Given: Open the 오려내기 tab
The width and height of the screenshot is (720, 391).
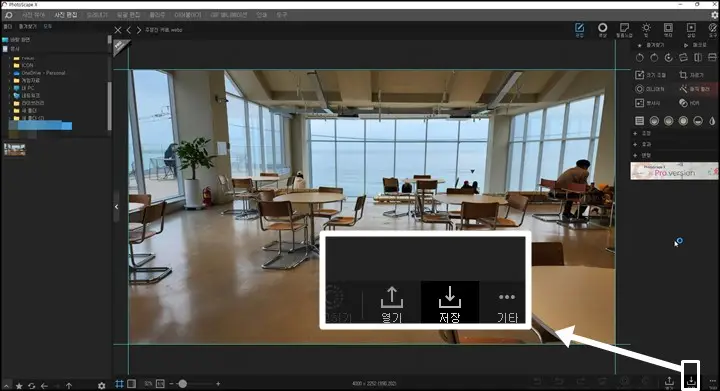Looking at the screenshot, I should tap(97, 15).
